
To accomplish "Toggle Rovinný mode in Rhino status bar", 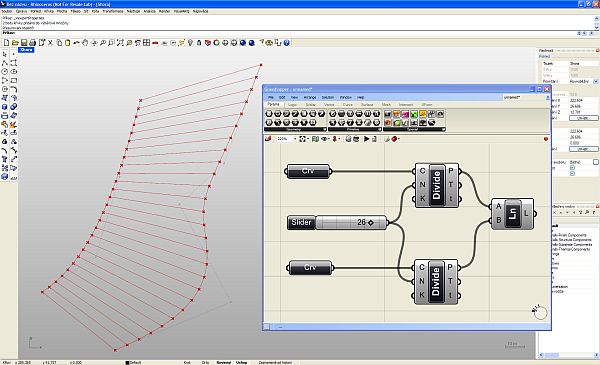I will pyautogui.click(x=224, y=362).
